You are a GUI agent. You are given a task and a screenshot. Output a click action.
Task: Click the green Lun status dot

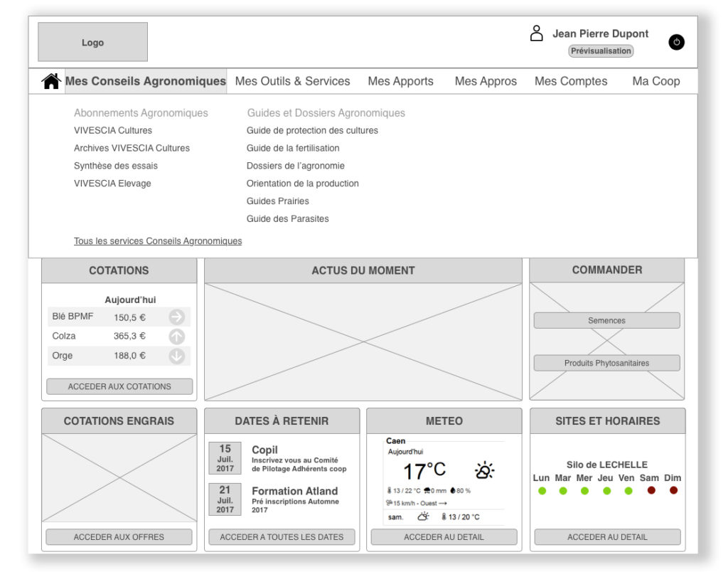coord(542,491)
